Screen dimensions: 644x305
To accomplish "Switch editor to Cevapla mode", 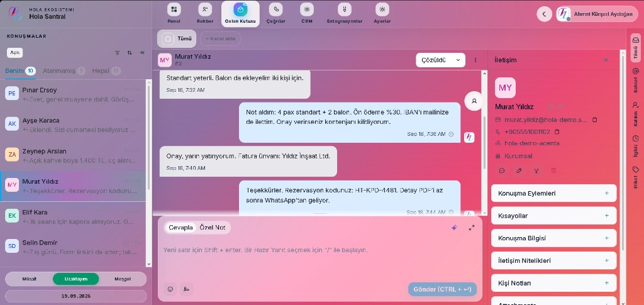I will (x=180, y=228).
